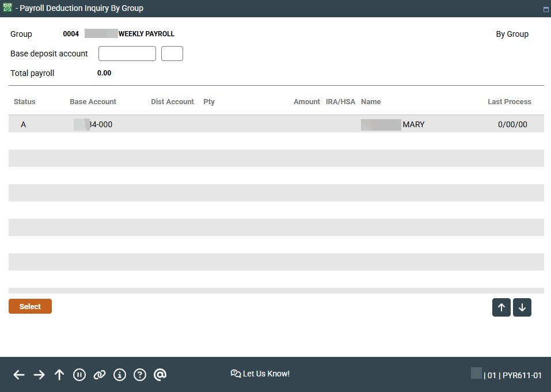Open the information circle icon
Viewport: 551px width, 392px height.
click(120, 375)
